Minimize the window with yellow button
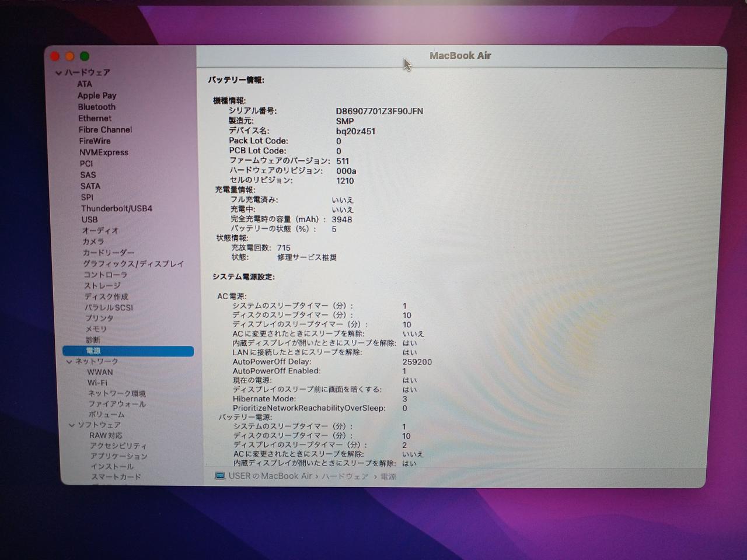This screenshot has width=747, height=560. click(x=69, y=57)
